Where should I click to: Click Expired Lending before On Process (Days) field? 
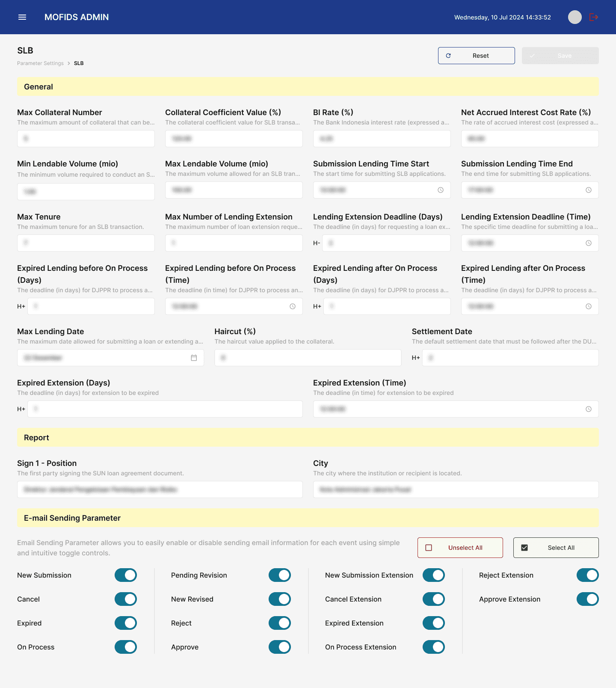pos(91,306)
